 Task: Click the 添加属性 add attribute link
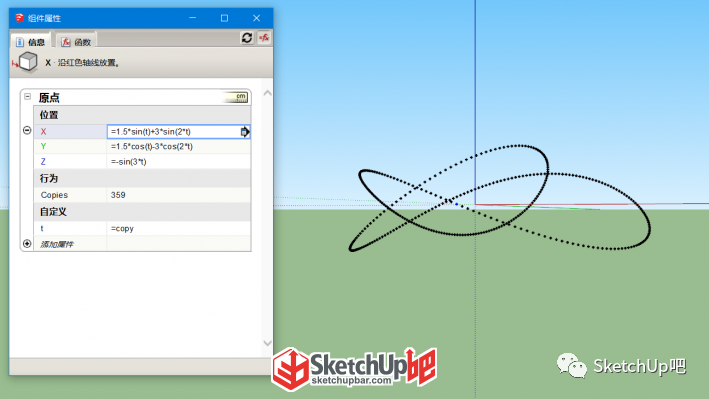[57, 244]
